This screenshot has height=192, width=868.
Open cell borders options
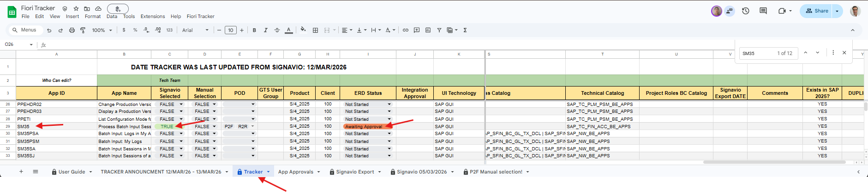click(316, 30)
